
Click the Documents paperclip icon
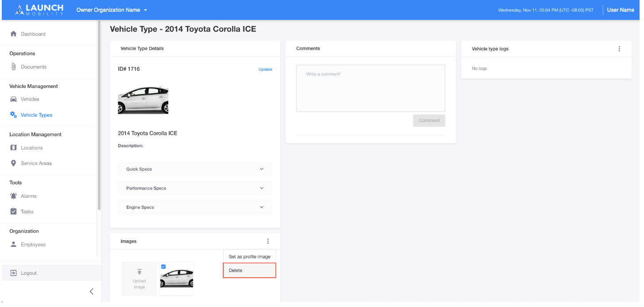(13, 67)
